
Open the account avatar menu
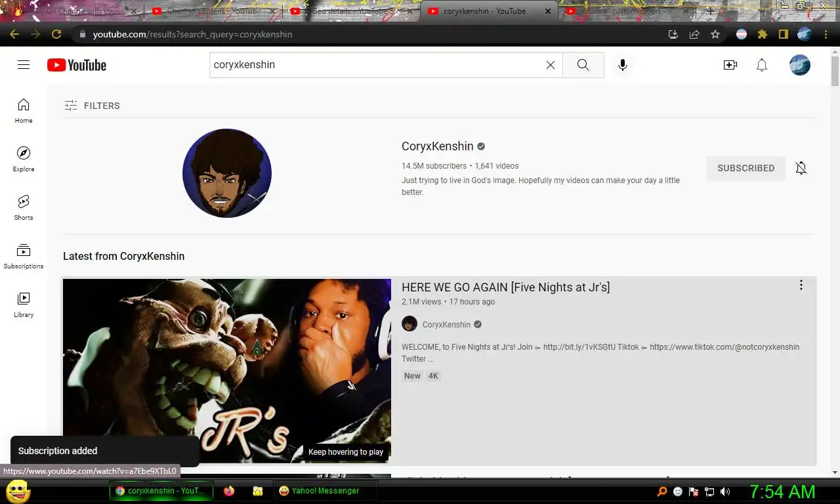799,65
